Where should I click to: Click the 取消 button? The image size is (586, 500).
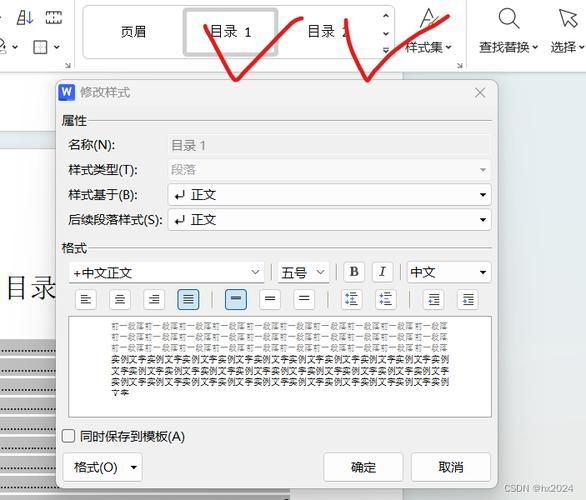tap(451, 467)
